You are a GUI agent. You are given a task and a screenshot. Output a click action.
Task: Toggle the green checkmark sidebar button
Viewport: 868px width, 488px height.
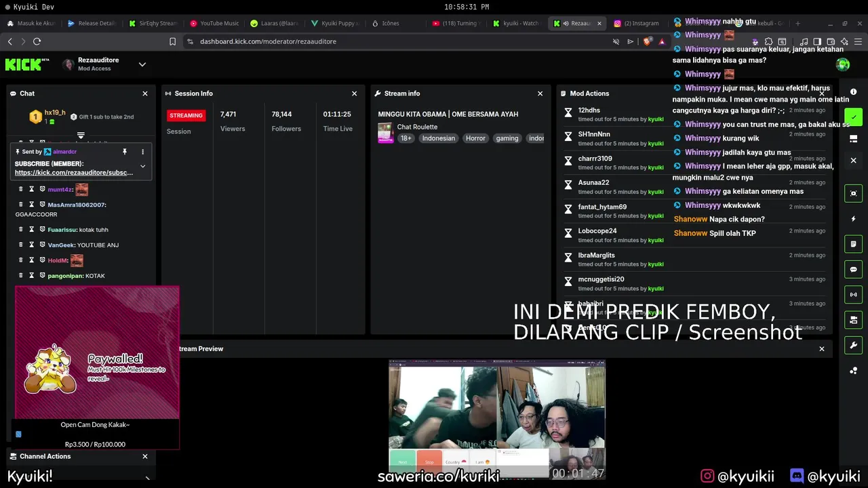click(x=853, y=117)
